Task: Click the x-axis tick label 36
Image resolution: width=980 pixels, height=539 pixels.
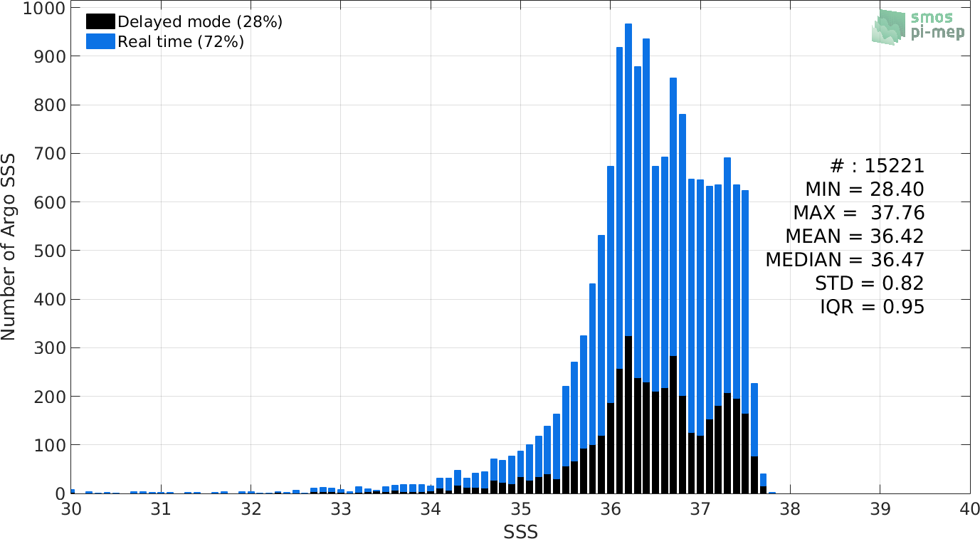Action: 611,509
